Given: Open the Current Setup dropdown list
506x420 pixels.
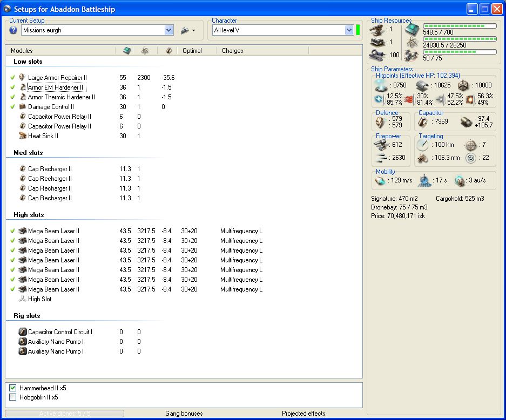Looking at the screenshot, I should (168, 30).
